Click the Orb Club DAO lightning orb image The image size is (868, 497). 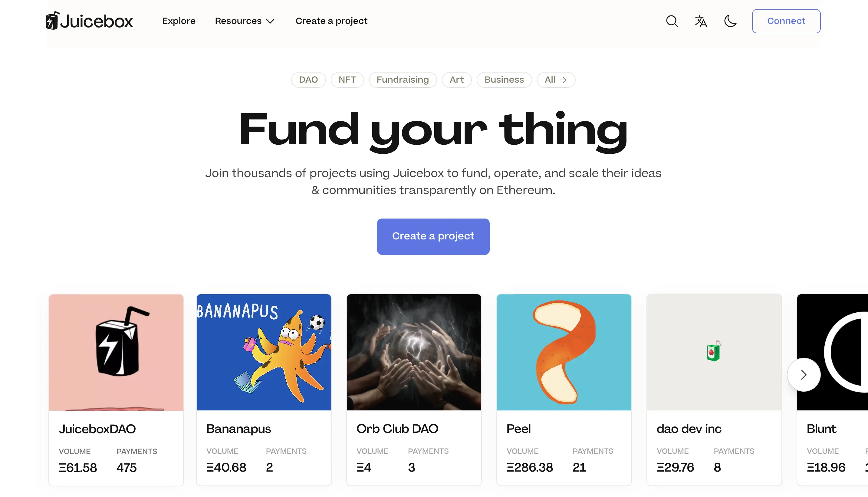click(413, 352)
